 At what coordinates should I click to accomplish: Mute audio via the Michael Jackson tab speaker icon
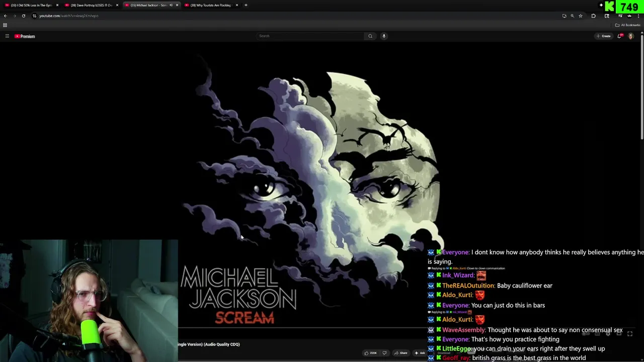pyautogui.click(x=171, y=5)
